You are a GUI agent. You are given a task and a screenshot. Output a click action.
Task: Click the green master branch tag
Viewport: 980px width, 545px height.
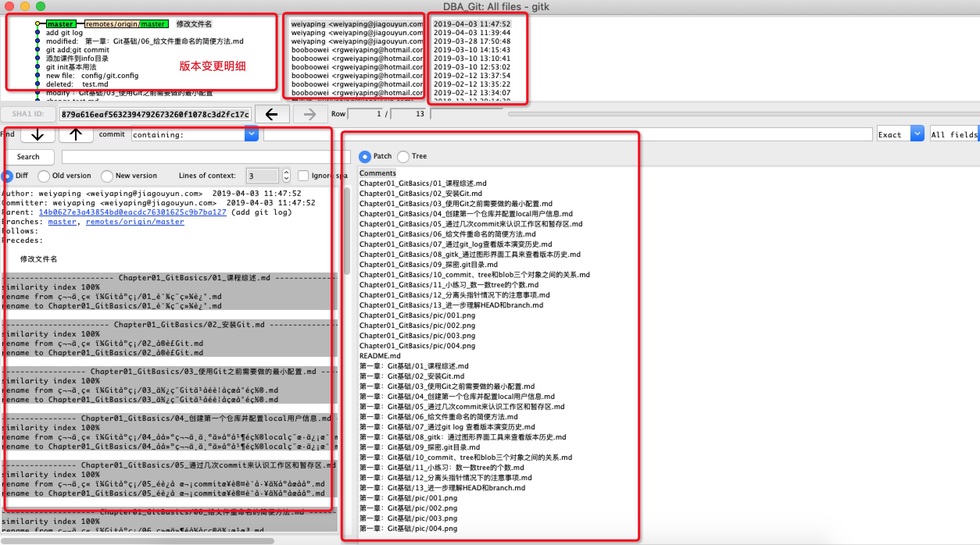tap(60, 24)
